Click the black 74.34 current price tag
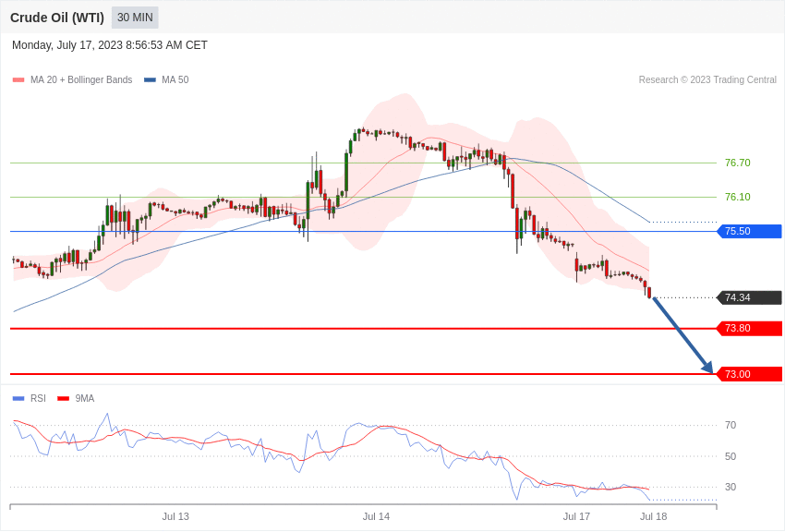This screenshot has width=785, height=532. click(750, 297)
